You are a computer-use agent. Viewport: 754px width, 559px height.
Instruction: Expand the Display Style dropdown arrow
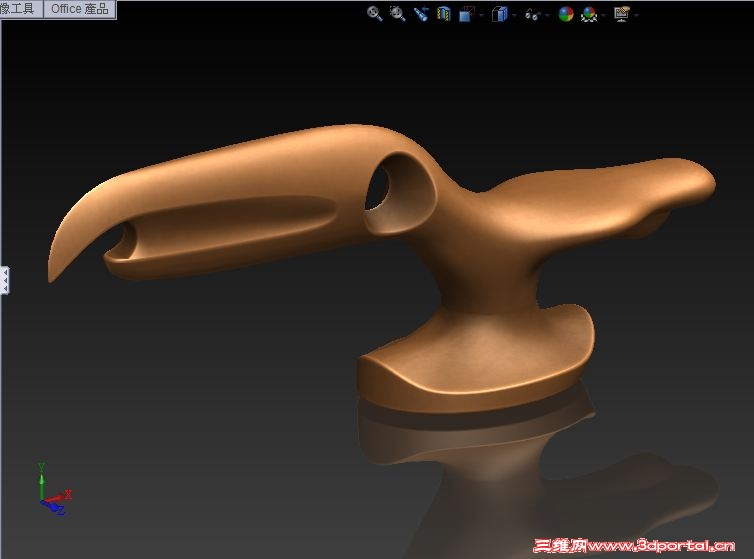pyautogui.click(x=515, y=15)
